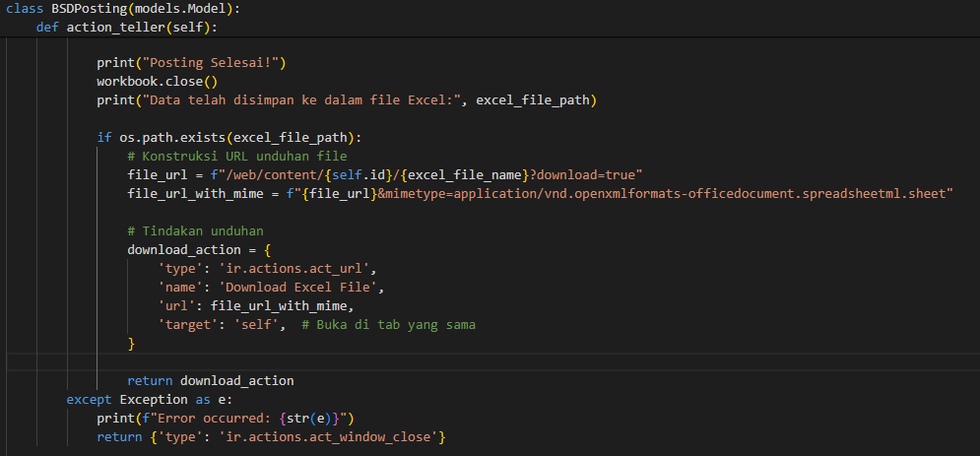This screenshot has width=980, height=456.
Task: Click the 'print("Posting Selesai!")' line
Action: coord(191,63)
